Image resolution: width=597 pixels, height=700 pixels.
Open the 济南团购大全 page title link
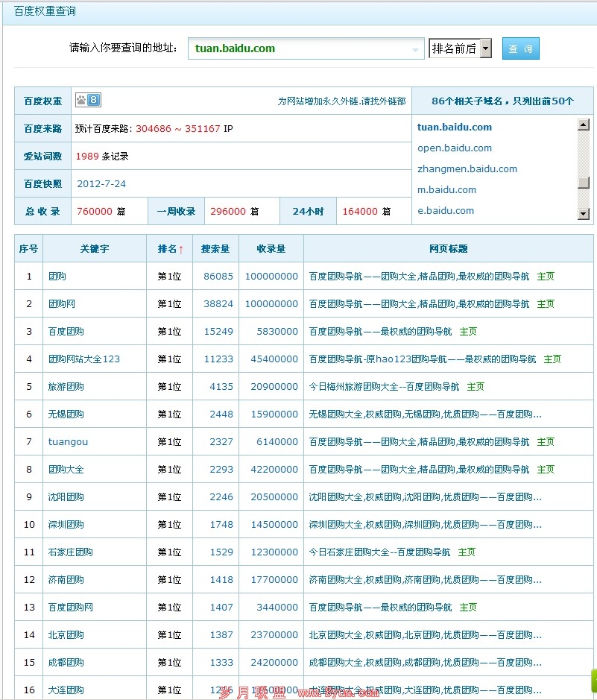pos(426,580)
